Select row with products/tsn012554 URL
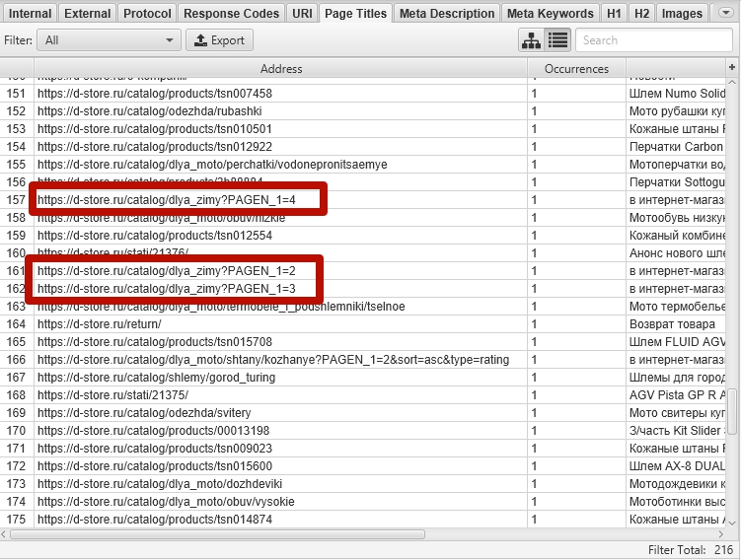 tap(363, 236)
